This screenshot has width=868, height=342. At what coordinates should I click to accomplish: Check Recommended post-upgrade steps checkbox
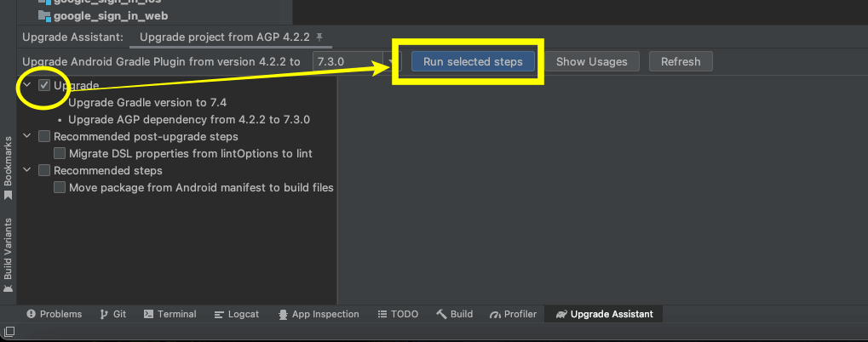tap(44, 136)
